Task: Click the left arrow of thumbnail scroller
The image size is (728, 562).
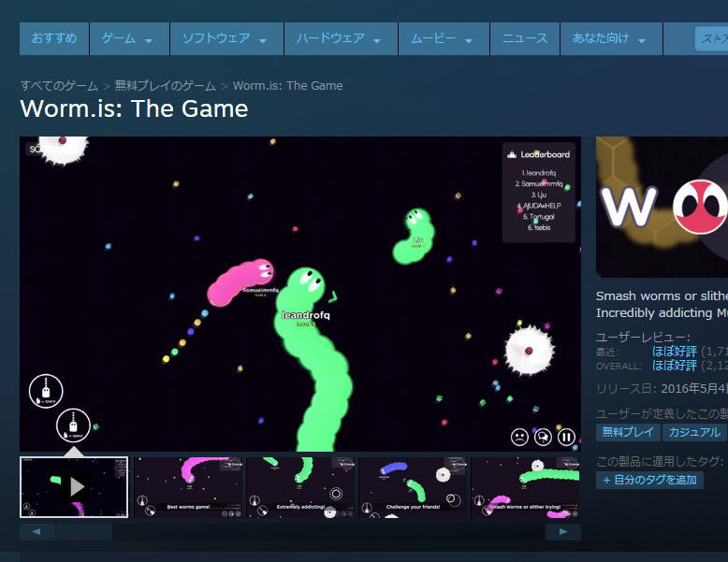Action: [x=37, y=532]
